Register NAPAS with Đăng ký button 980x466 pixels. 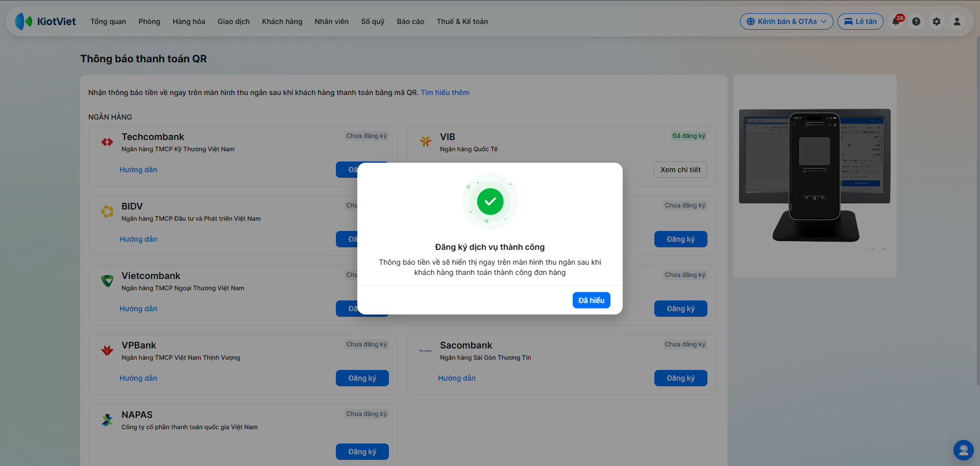(362, 452)
